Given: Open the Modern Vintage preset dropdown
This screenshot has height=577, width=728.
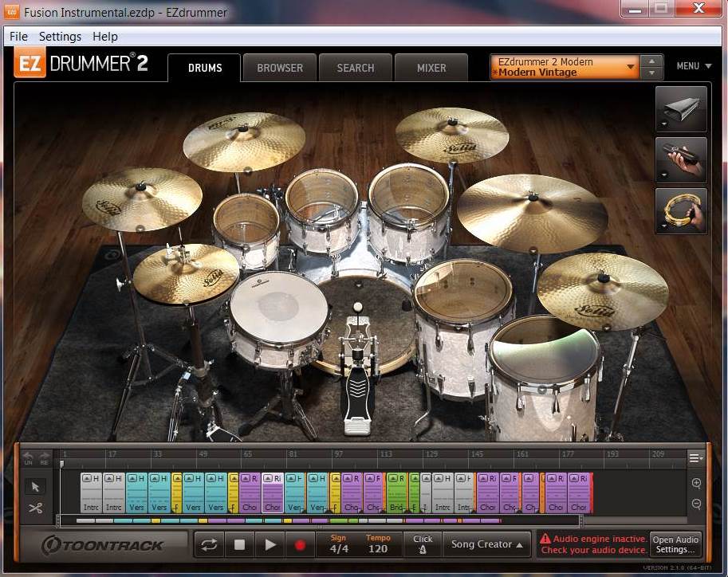Looking at the screenshot, I should click(x=565, y=67).
